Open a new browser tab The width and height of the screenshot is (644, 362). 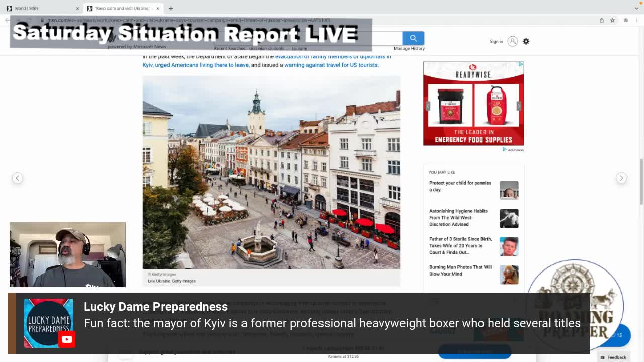click(171, 8)
